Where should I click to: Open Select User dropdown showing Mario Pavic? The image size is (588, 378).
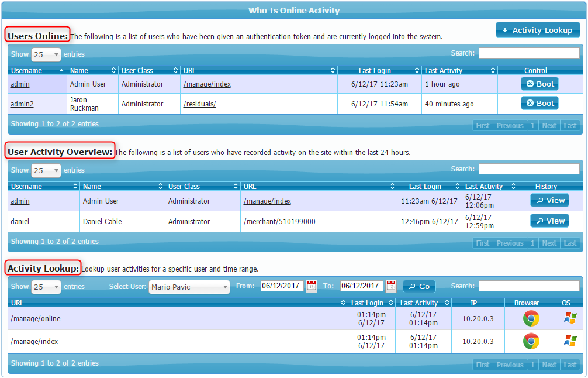pos(189,287)
